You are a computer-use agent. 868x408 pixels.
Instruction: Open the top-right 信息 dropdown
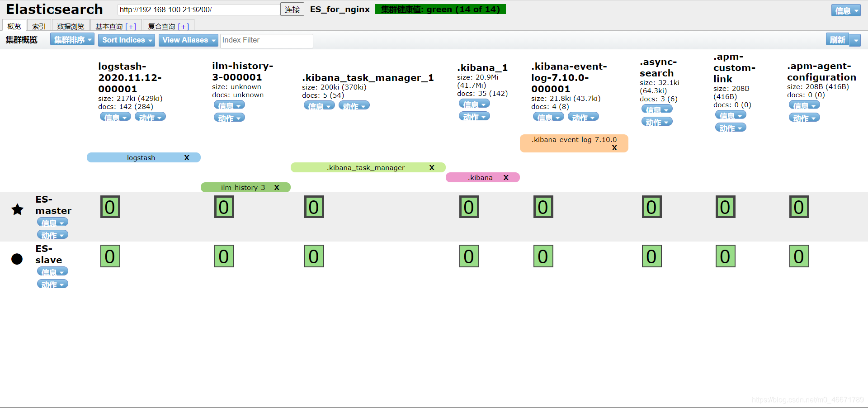click(846, 10)
